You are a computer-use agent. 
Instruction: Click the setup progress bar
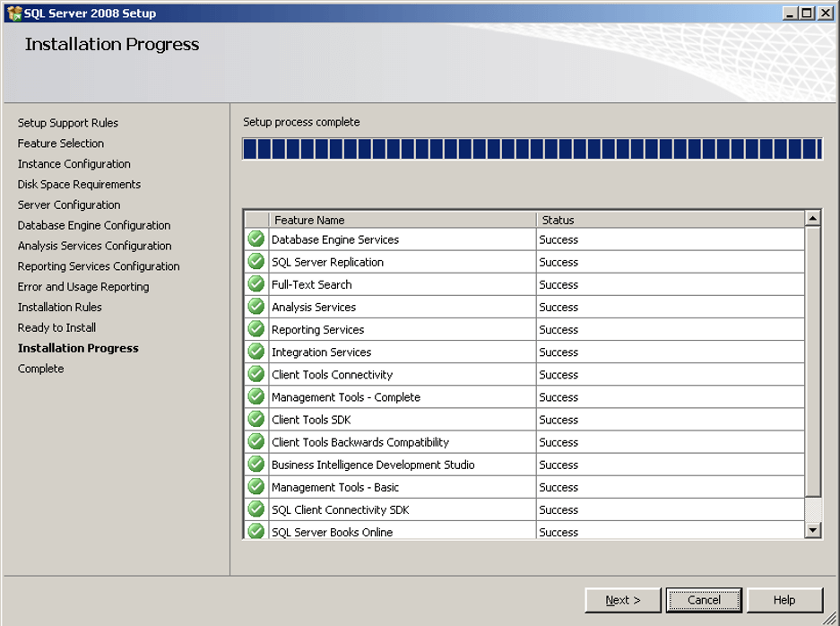(x=532, y=149)
